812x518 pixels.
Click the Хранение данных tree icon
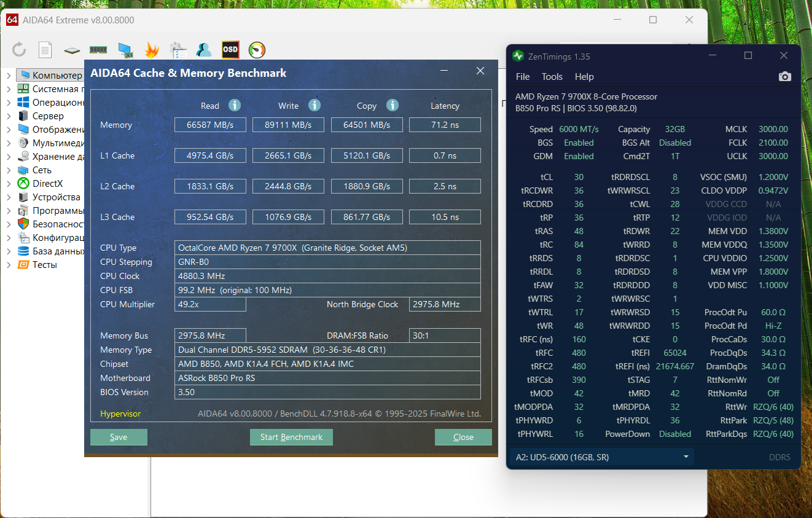pos(23,156)
